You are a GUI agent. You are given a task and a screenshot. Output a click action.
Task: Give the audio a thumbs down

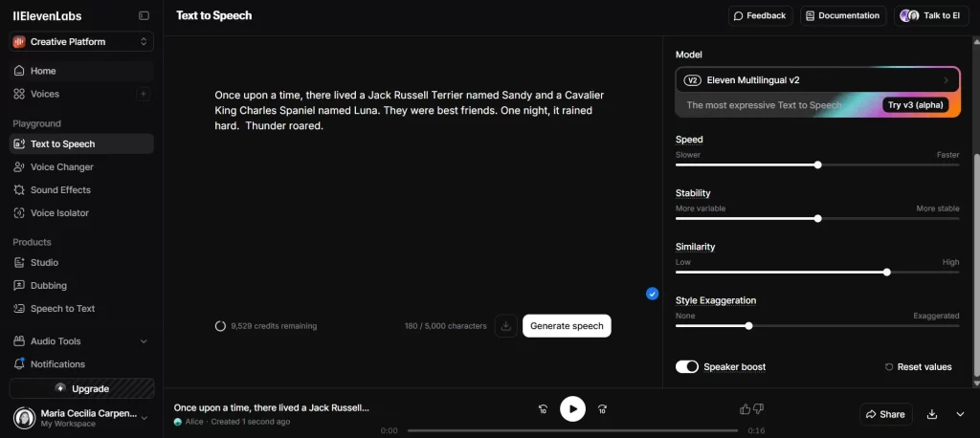(759, 409)
